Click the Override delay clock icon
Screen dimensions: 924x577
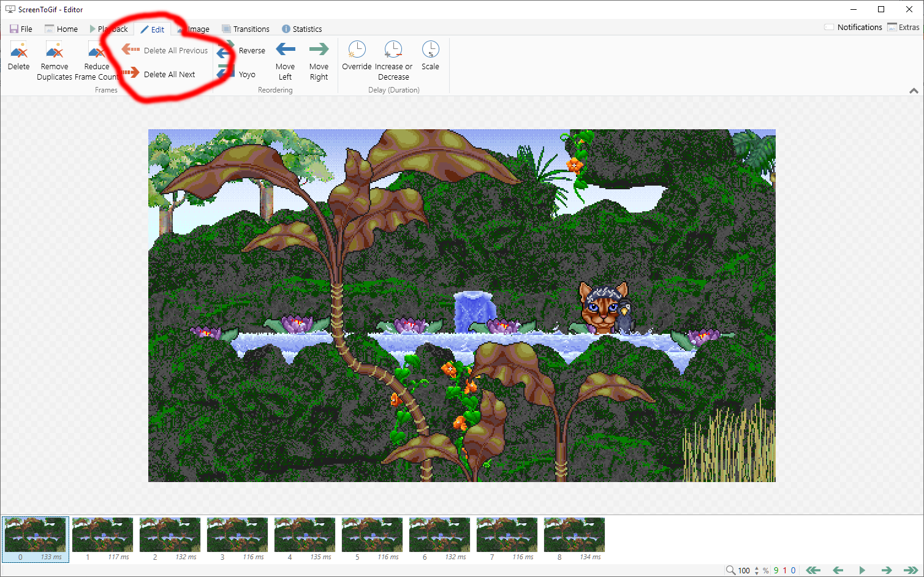coord(357,49)
